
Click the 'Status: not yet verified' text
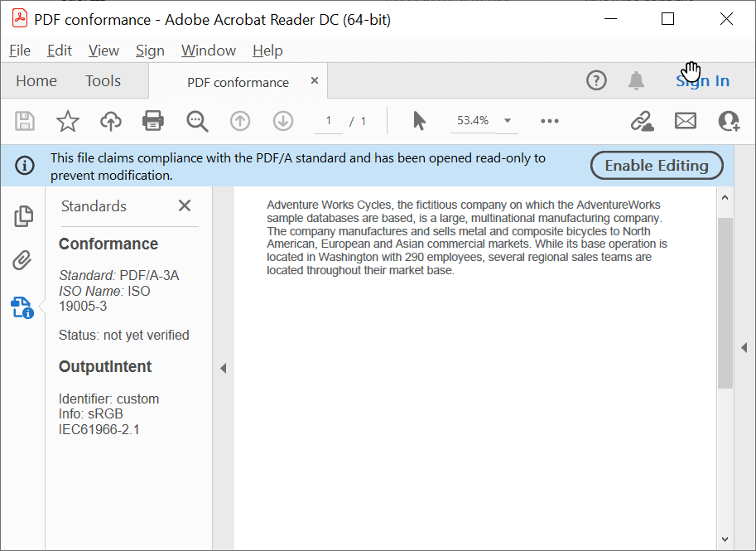pyautogui.click(x=124, y=335)
